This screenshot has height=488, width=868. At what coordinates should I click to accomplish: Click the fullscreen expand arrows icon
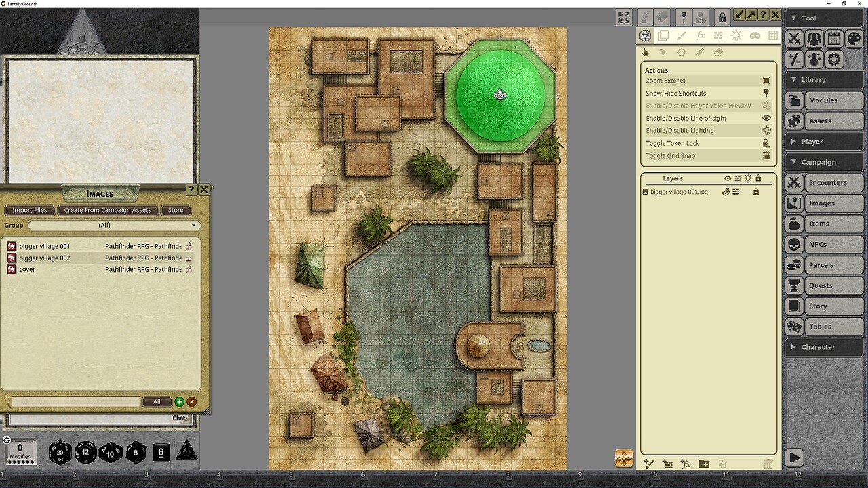point(624,17)
